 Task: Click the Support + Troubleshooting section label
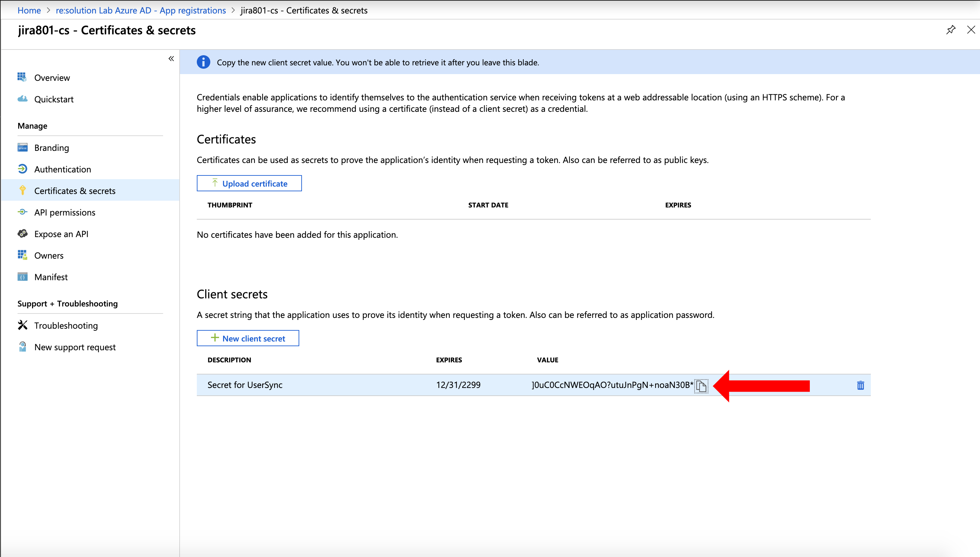click(x=68, y=303)
